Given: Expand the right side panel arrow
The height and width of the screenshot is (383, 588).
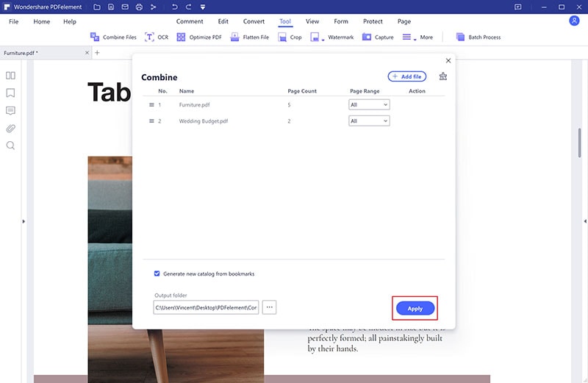Looking at the screenshot, I should tap(585, 221).
